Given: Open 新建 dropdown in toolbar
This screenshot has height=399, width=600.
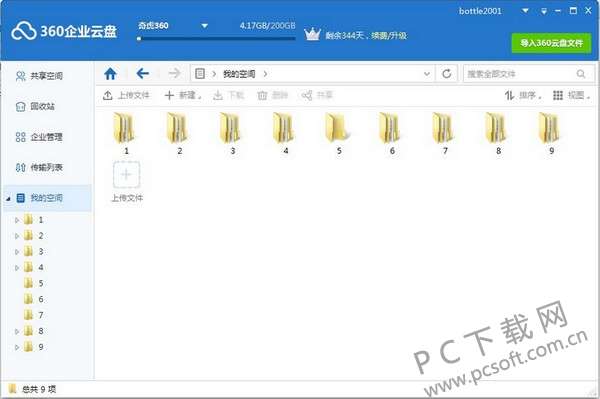Looking at the screenshot, I should (183, 95).
